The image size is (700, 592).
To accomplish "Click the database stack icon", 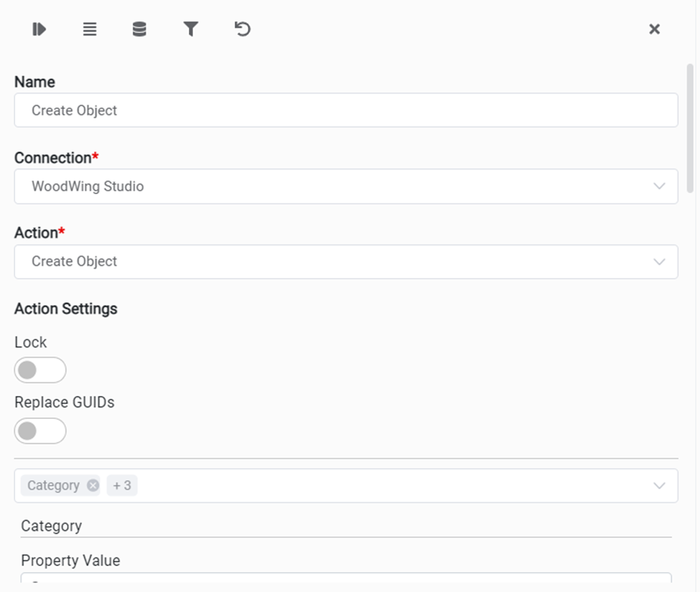I will pos(139,29).
